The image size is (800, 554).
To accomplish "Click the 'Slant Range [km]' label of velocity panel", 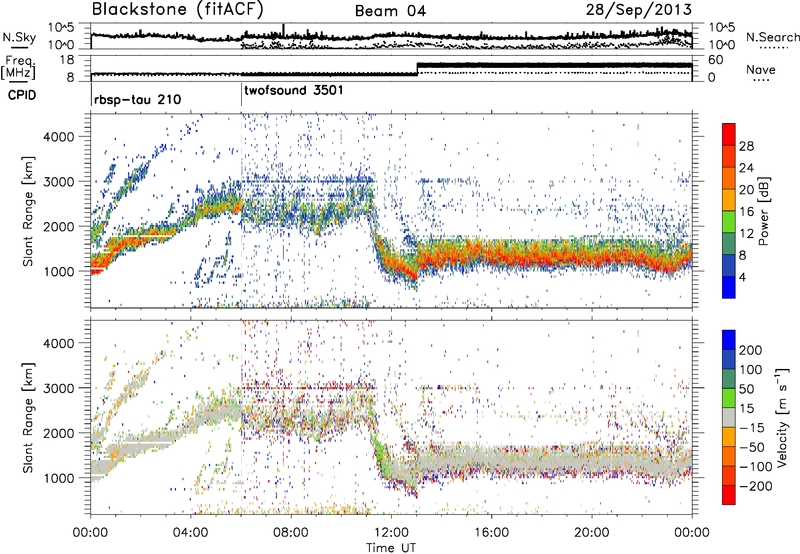I will (x=28, y=417).
